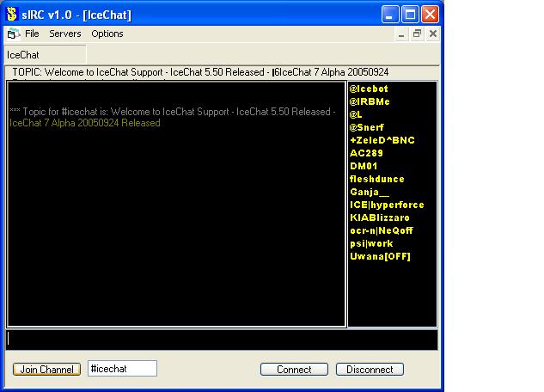The width and height of the screenshot is (544, 392).
Task: Switch to the IceChat tab
Action: click(45, 55)
